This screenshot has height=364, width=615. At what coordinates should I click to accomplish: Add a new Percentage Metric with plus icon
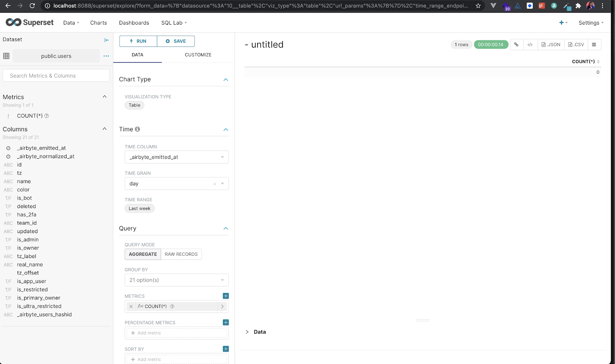click(226, 322)
